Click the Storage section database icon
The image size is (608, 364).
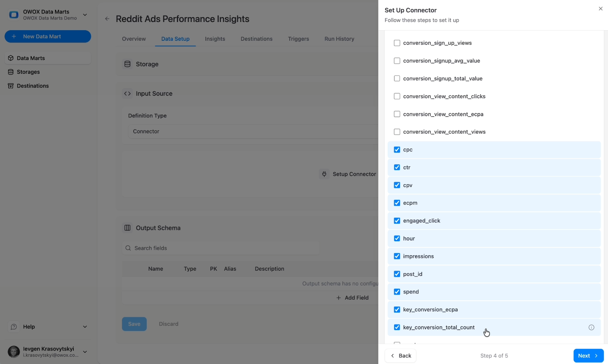pos(127,64)
